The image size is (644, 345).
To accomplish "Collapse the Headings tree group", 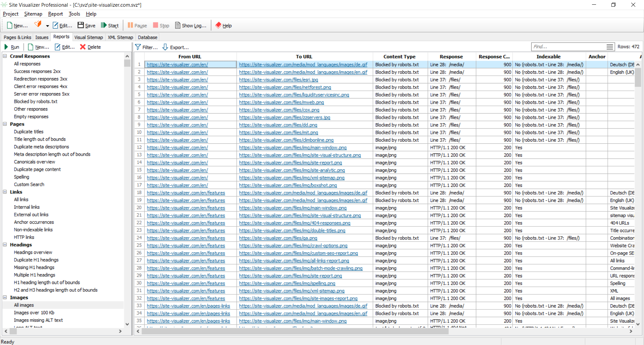I will pyautogui.click(x=5, y=245).
